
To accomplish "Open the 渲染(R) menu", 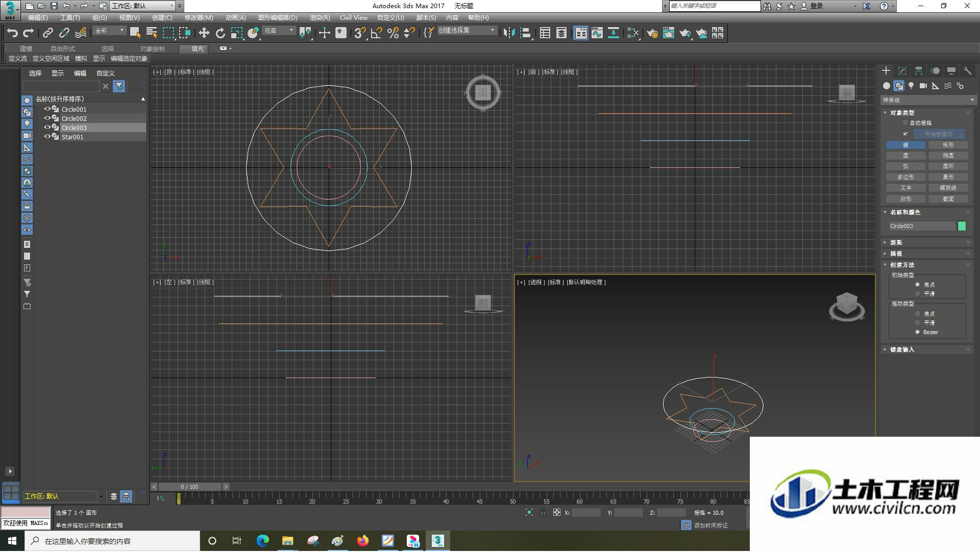I will [320, 18].
